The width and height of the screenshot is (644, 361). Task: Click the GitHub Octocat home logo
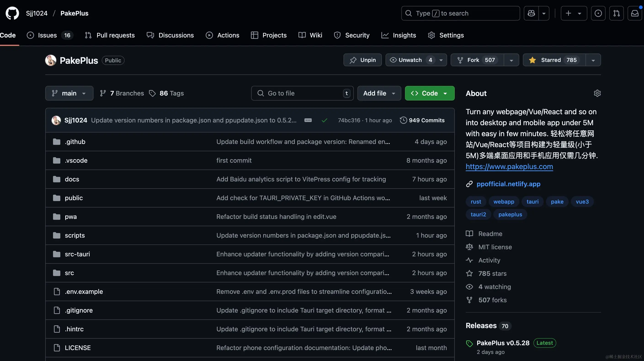[x=12, y=13]
